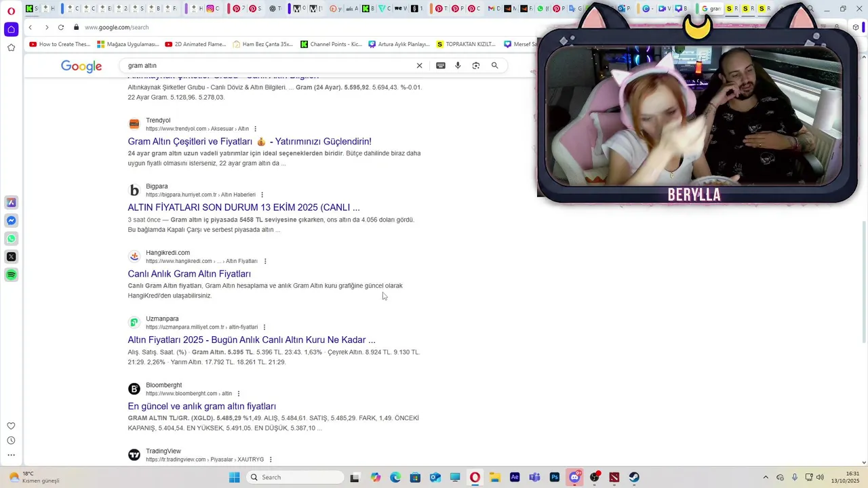Open more options for Trendyol result
Image resolution: width=868 pixels, height=488 pixels.
pos(254,129)
